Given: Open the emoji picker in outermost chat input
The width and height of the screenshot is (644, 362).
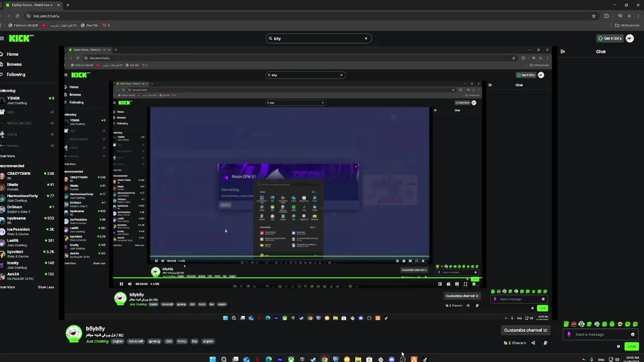Looking at the screenshot, I should 632,334.
